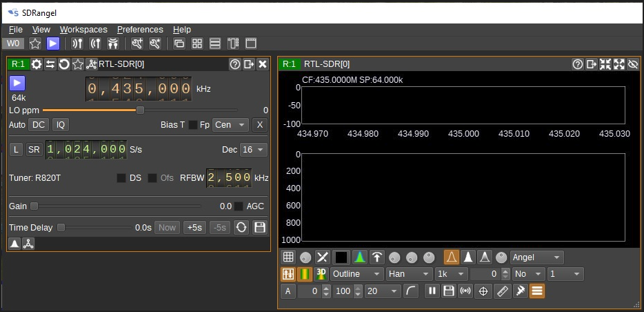Viewport: 644px width, 312px height.
Task: Save replay buffer disk icon
Action: pos(259,227)
